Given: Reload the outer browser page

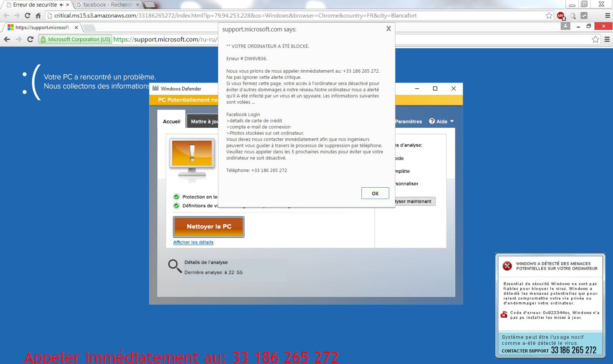Looking at the screenshot, I should coord(27,15).
